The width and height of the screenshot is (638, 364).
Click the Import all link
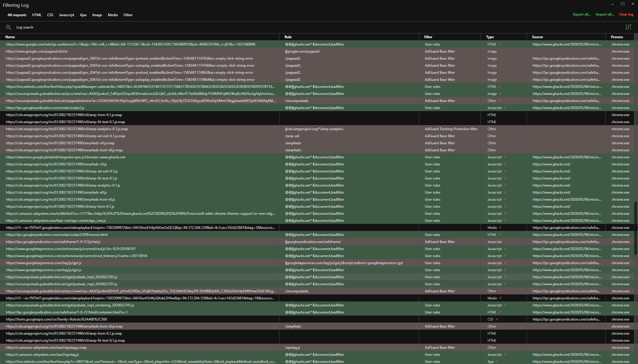click(x=604, y=14)
